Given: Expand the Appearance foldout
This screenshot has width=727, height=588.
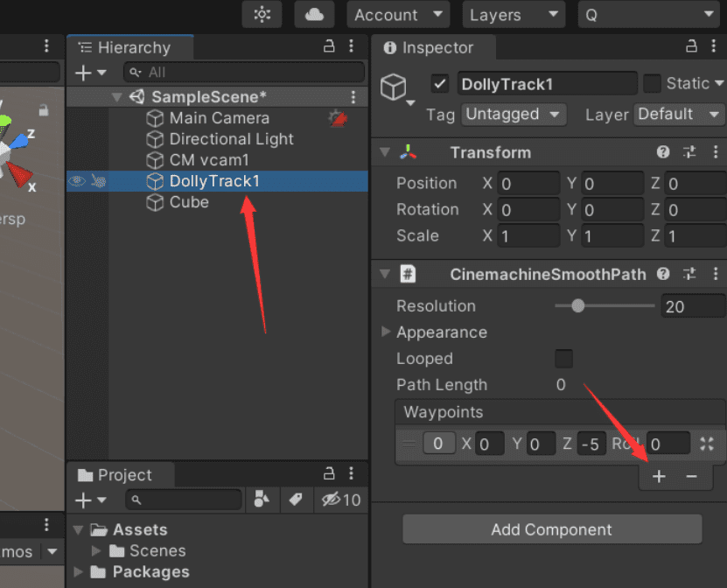Looking at the screenshot, I should coord(386,332).
